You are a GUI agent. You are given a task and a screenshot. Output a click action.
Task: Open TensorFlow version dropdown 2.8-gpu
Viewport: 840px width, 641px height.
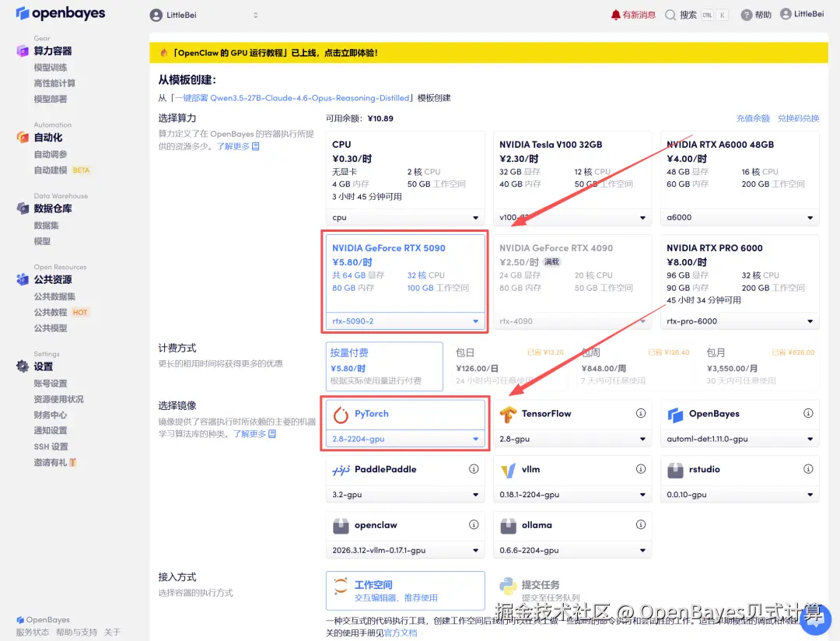click(572, 439)
